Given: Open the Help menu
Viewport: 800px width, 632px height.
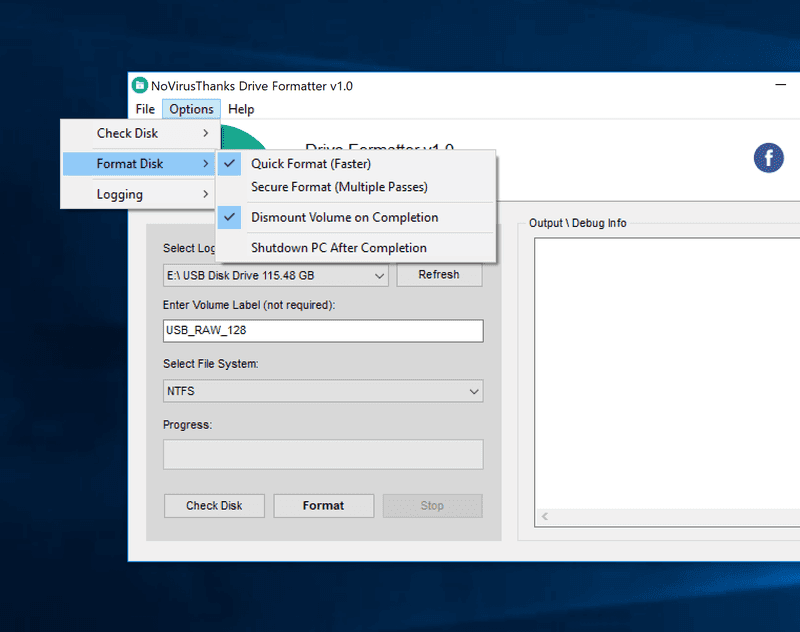Looking at the screenshot, I should pos(241,109).
